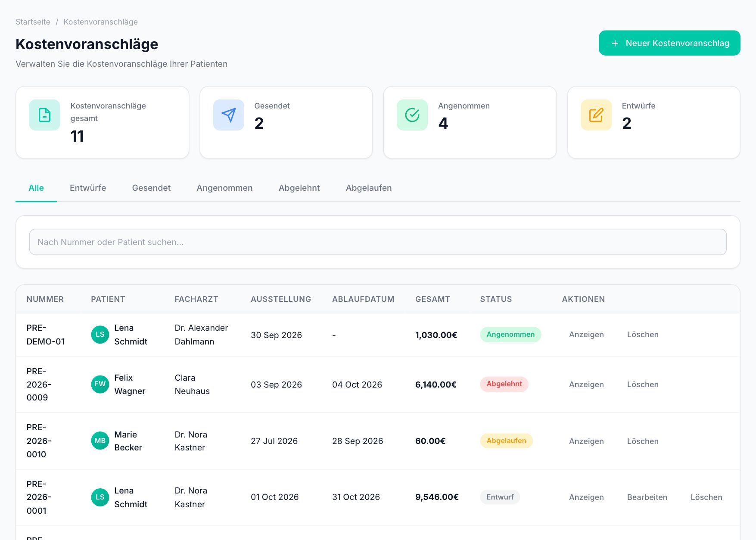Click the PATIENT column header
The height and width of the screenshot is (540, 756).
pos(108,299)
